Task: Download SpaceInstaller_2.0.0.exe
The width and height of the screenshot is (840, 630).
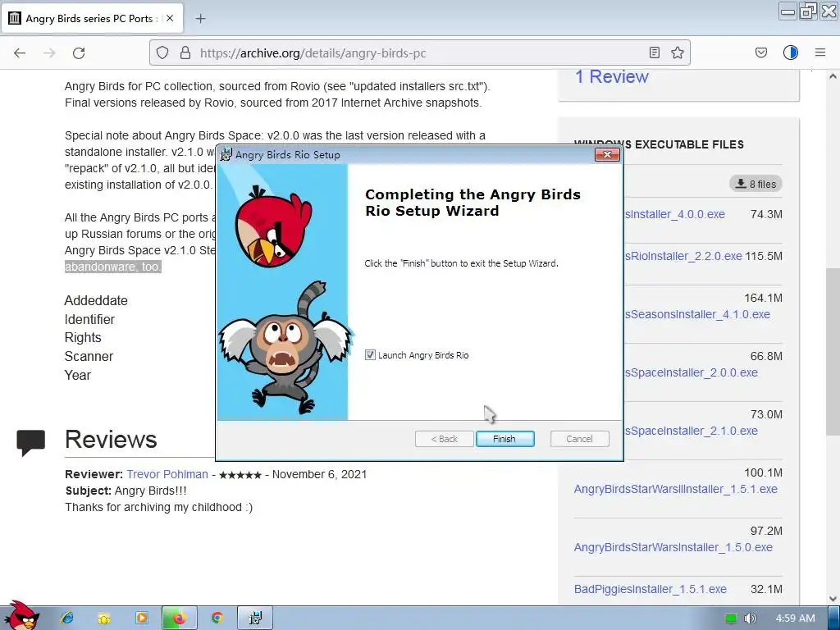Action: 691,373
